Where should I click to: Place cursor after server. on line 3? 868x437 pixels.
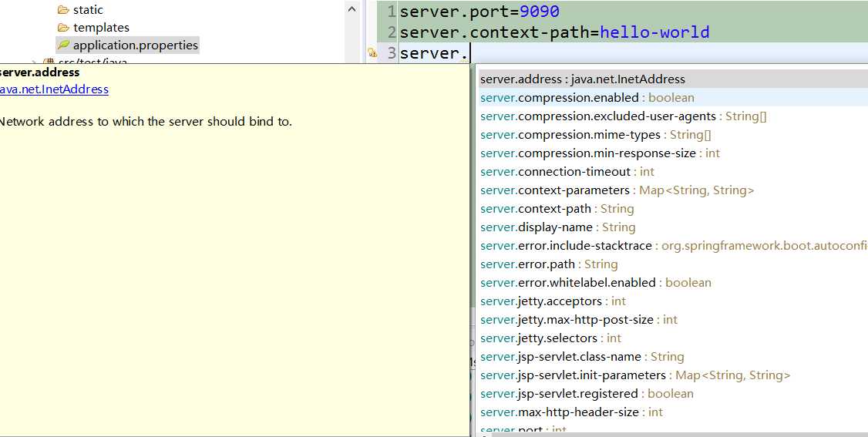coord(469,54)
